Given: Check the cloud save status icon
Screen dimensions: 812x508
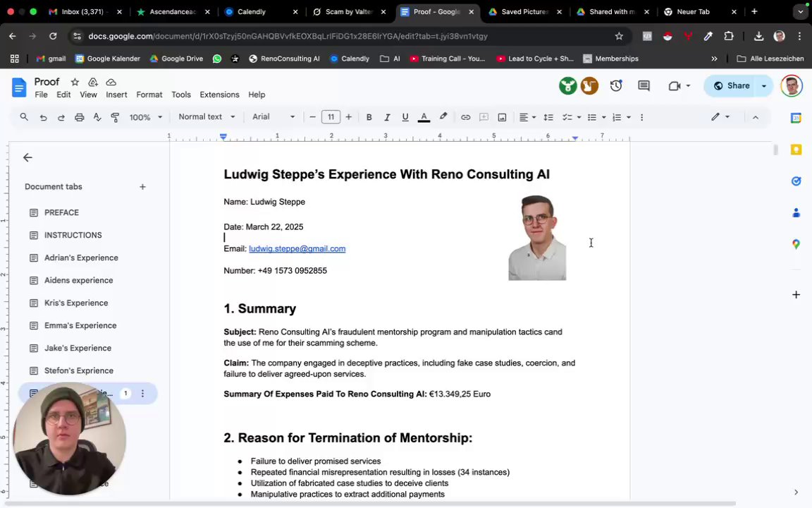Looking at the screenshot, I should pos(111,82).
